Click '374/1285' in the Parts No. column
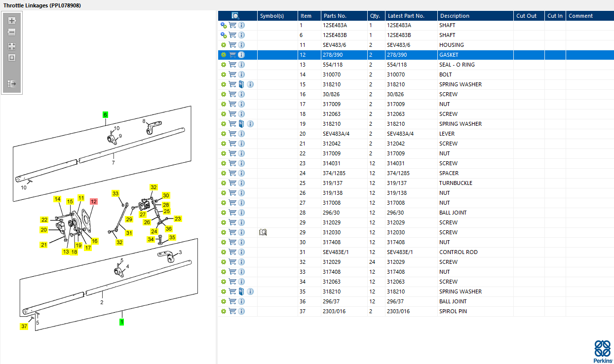Screen dimensions: 614x364 (x=334, y=173)
